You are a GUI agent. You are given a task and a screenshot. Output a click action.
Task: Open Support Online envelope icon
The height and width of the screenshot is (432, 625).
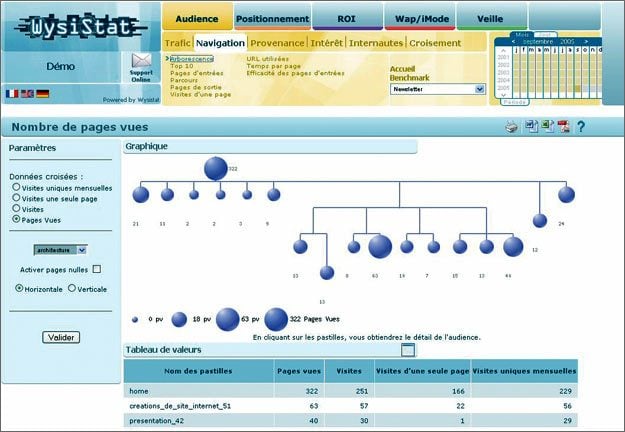(141, 64)
